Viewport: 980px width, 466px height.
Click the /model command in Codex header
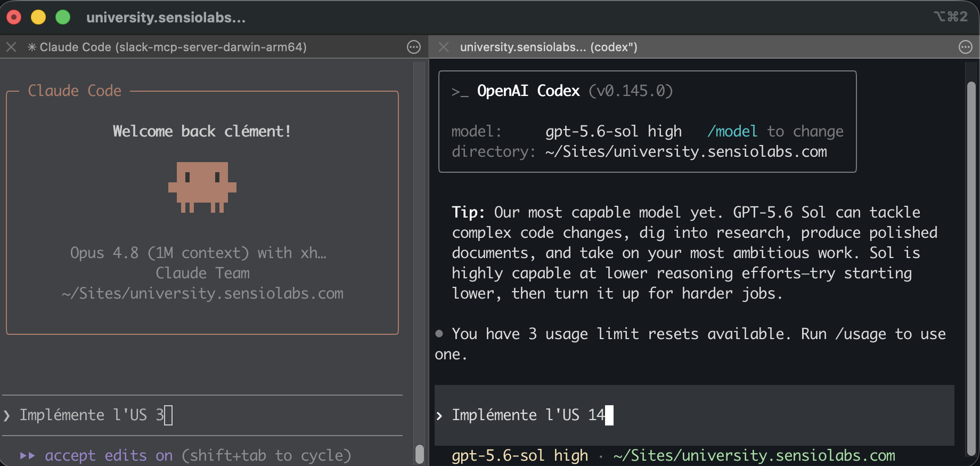click(x=732, y=131)
